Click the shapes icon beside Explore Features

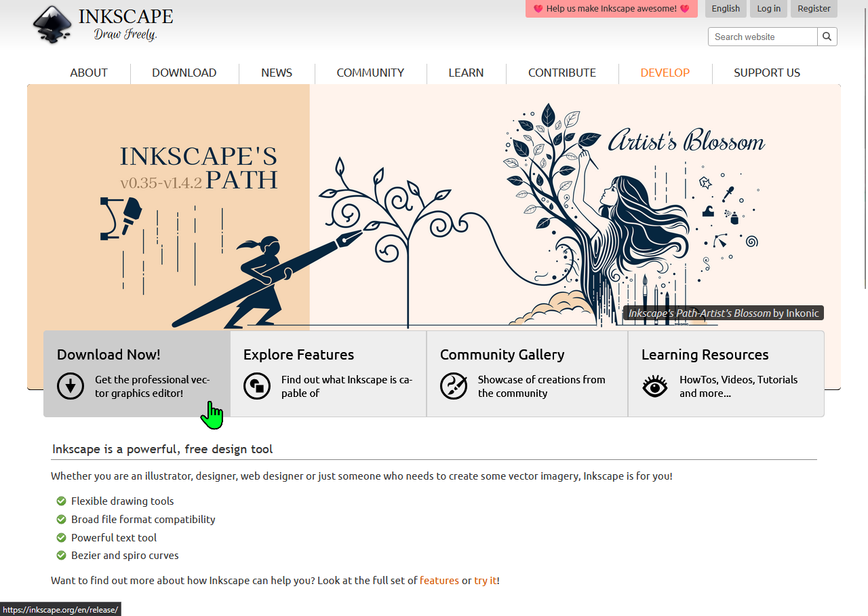(x=256, y=386)
